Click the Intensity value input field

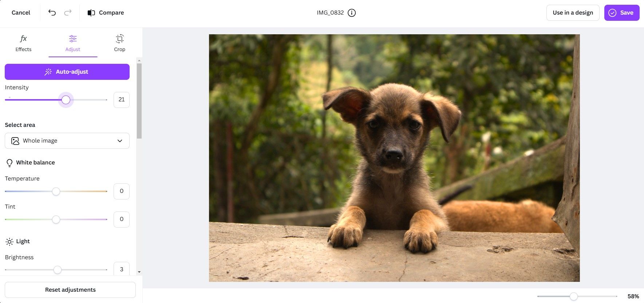(x=122, y=100)
